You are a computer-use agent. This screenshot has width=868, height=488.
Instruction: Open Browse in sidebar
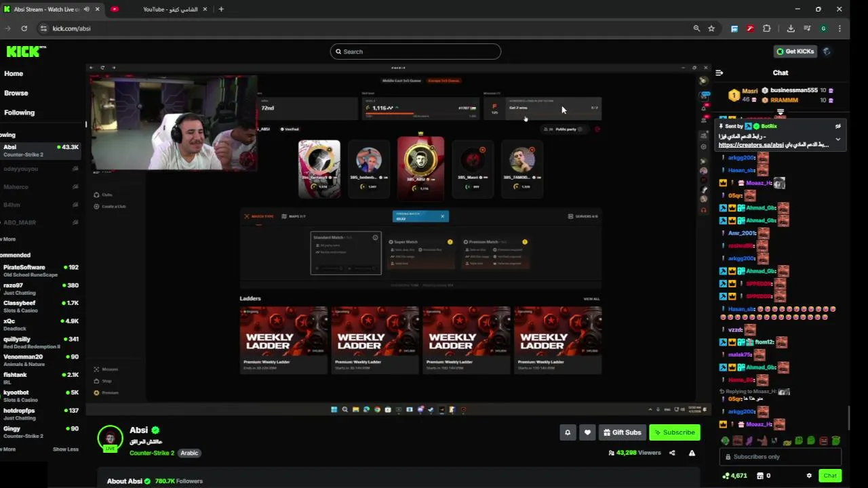[16, 93]
